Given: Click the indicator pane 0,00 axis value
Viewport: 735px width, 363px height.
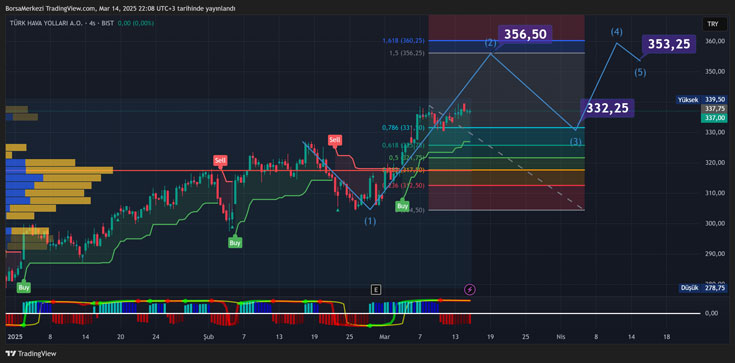Looking at the screenshot, I should pos(712,313).
